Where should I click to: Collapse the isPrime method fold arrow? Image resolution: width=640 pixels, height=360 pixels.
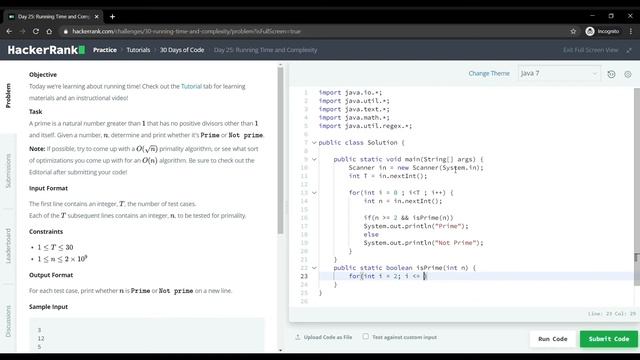(314, 268)
